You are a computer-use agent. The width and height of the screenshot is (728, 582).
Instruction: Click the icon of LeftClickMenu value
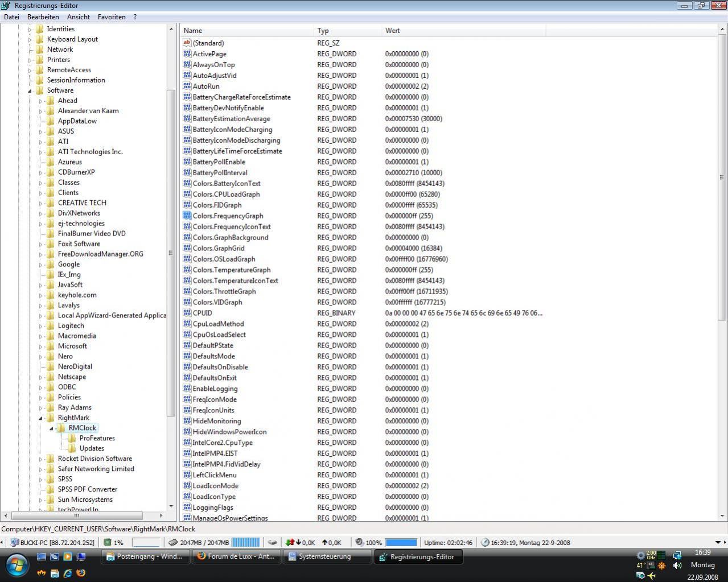187,475
